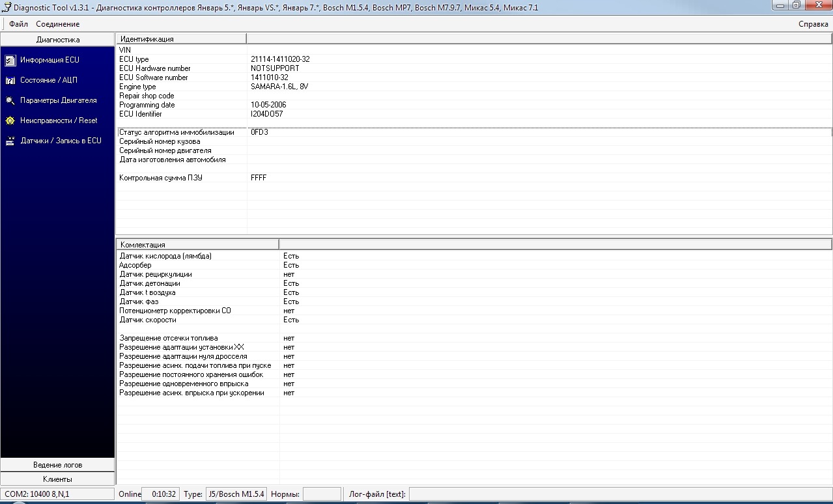Click the Информация ECU sidebar icon

[10, 60]
